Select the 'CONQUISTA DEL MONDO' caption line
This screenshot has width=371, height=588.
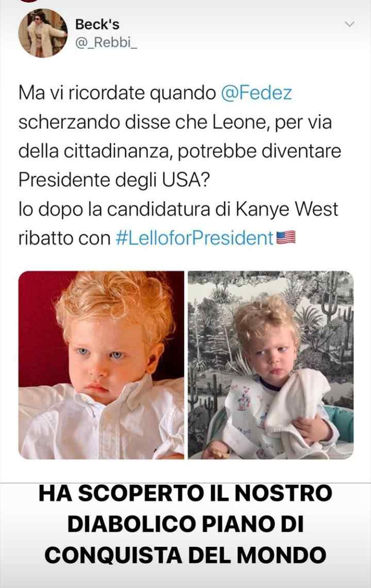click(x=185, y=555)
